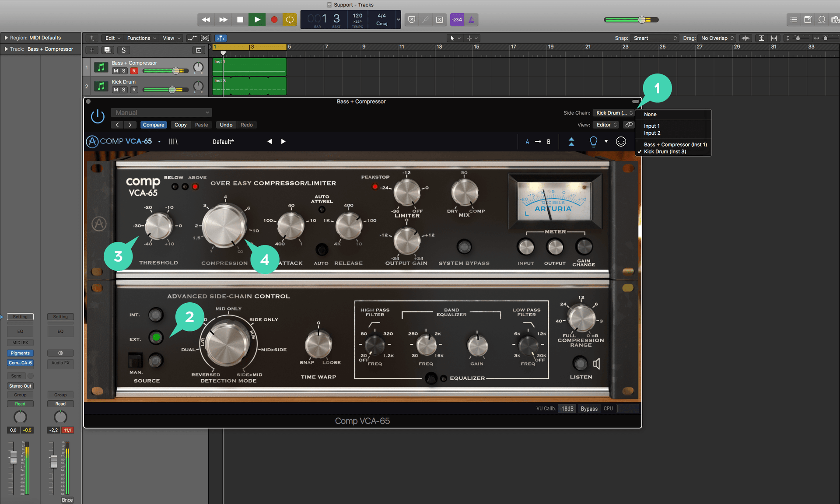Image resolution: width=840 pixels, height=504 pixels.
Task: Click the add track plus button
Action: pyautogui.click(x=92, y=50)
